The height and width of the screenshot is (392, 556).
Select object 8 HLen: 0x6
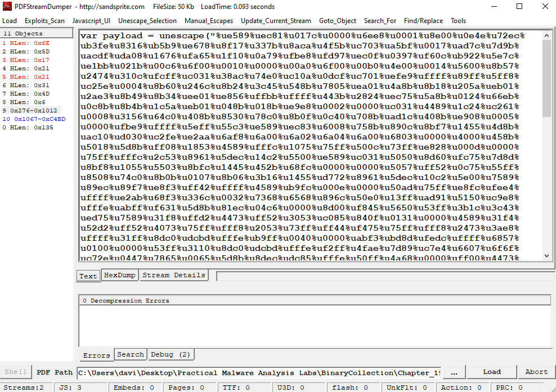pos(24,102)
